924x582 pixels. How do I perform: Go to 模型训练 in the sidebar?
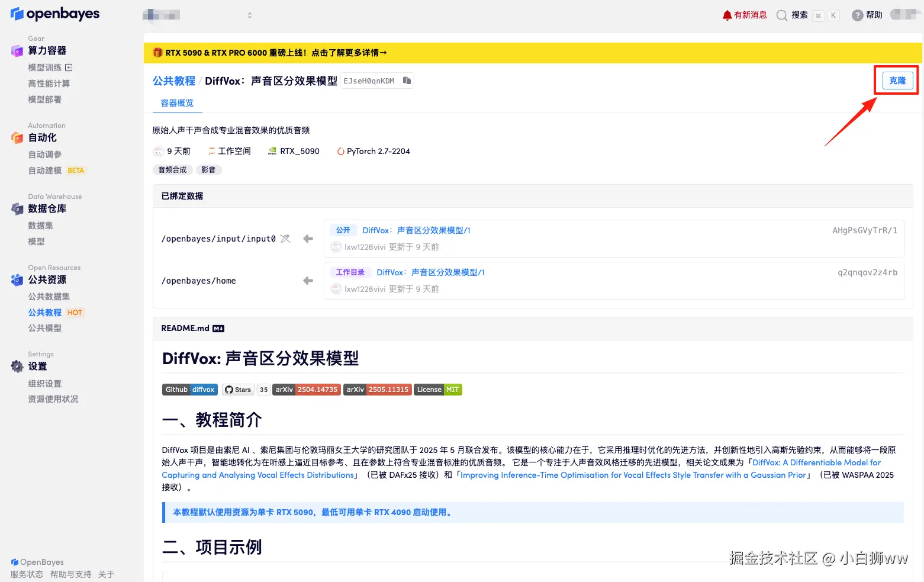click(45, 67)
